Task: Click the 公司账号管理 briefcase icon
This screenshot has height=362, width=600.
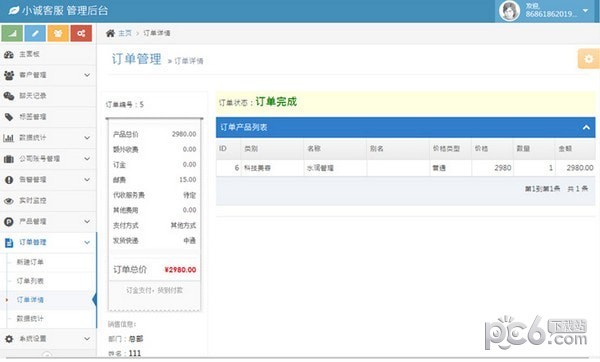Action: pos(9,159)
